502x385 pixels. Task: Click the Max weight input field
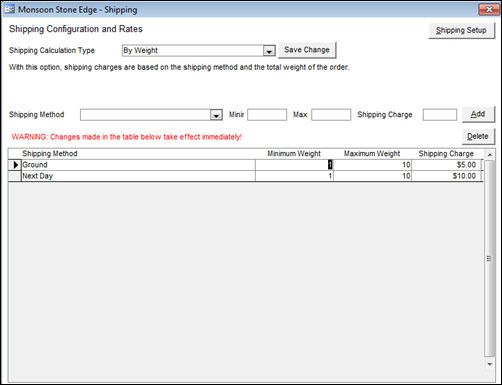[x=331, y=115]
